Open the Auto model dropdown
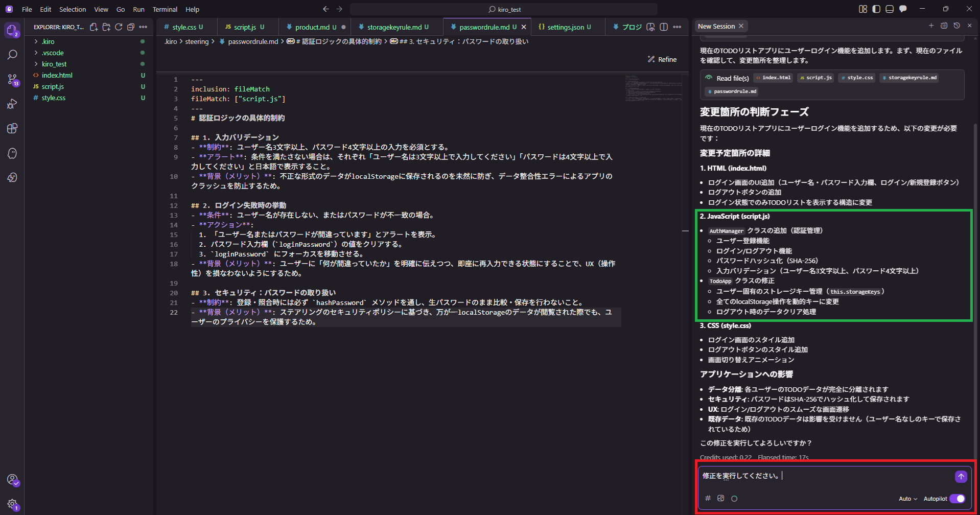 click(x=908, y=498)
